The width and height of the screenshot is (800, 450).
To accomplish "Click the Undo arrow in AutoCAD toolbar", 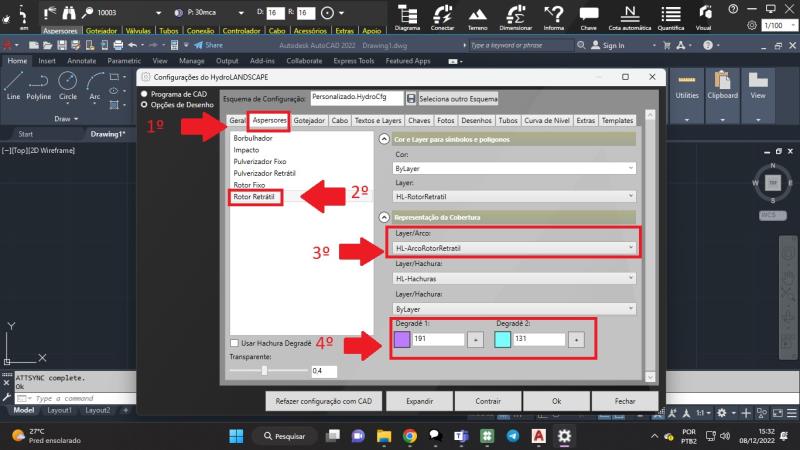I will (132, 45).
